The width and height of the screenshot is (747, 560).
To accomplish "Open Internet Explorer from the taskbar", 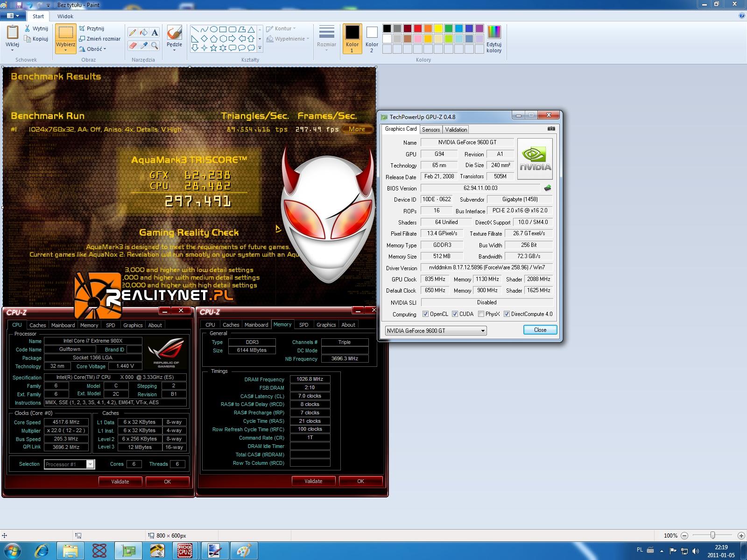I will point(42,551).
